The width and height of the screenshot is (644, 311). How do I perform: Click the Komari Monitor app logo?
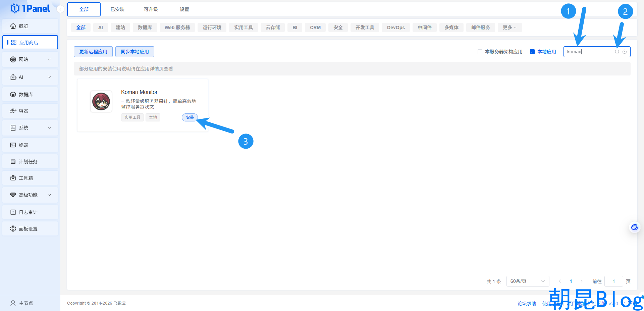[101, 101]
